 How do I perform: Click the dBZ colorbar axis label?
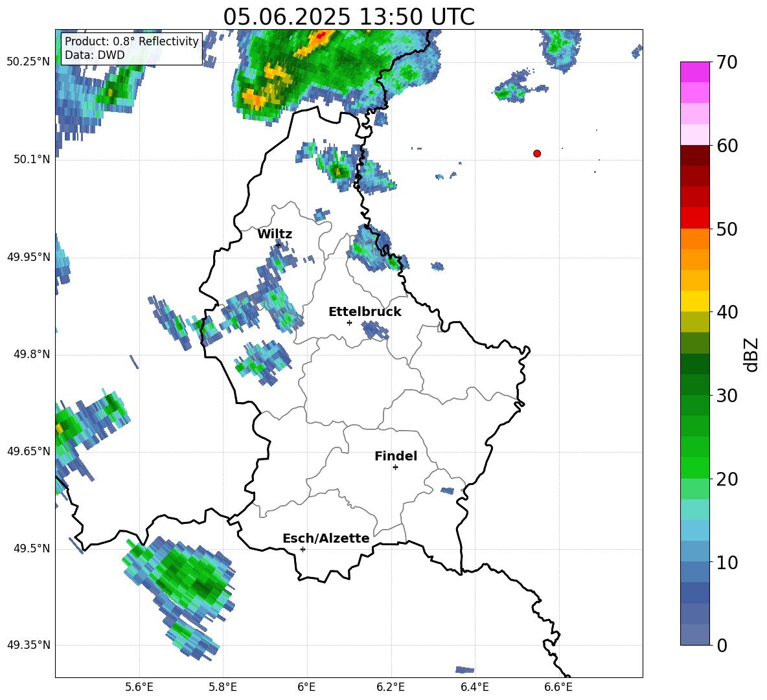tap(751, 354)
